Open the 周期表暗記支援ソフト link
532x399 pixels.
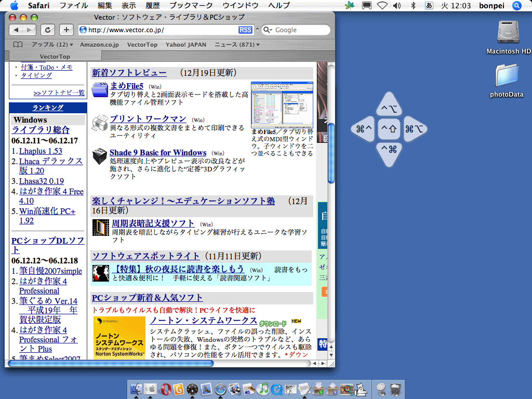click(153, 223)
